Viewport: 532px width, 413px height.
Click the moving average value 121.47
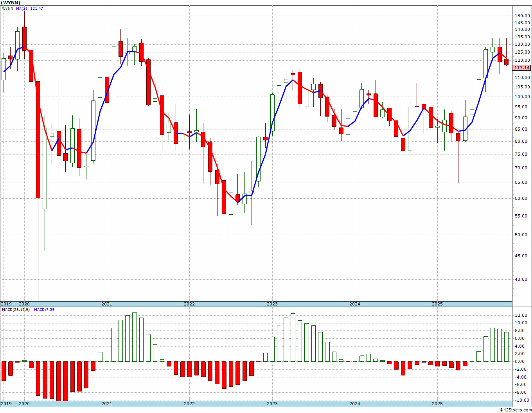point(37,8)
